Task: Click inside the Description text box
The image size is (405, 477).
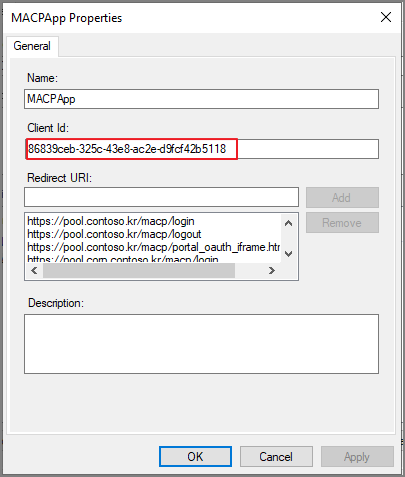Action: [x=201, y=344]
